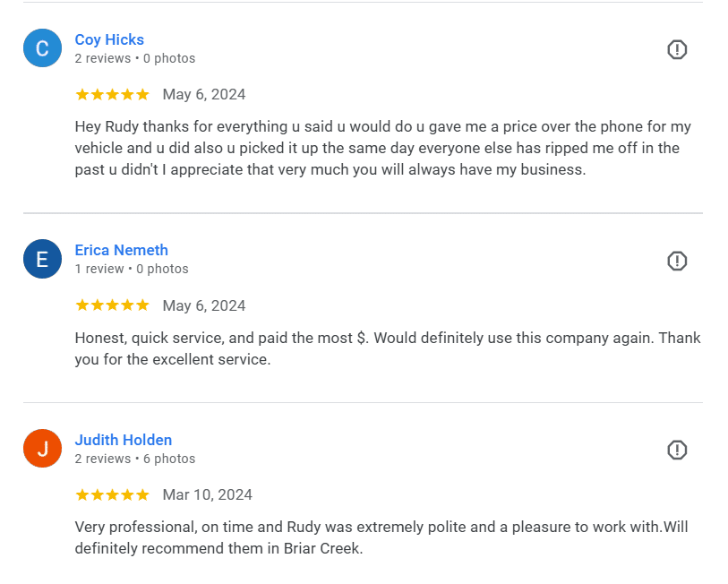Click the Mar 10, 2024 review date

tap(207, 495)
